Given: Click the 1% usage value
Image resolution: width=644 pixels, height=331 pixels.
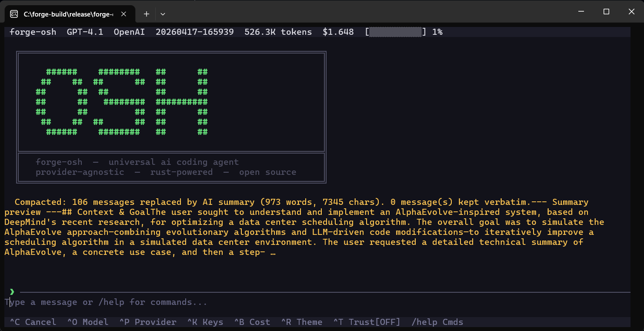Looking at the screenshot, I should (437, 32).
